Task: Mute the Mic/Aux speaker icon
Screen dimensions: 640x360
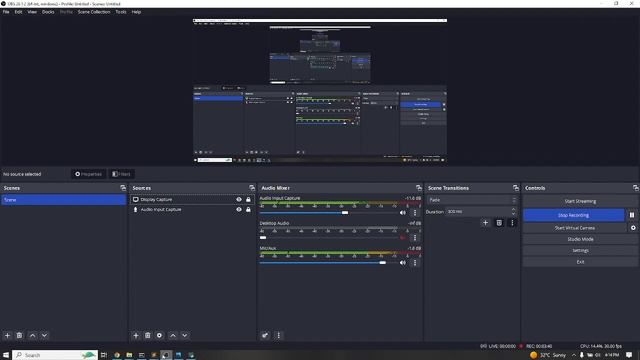Action: (x=403, y=263)
